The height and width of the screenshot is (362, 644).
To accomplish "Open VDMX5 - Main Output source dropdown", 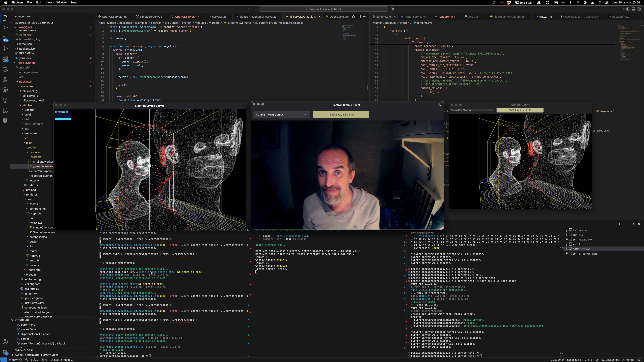I will coord(281,115).
